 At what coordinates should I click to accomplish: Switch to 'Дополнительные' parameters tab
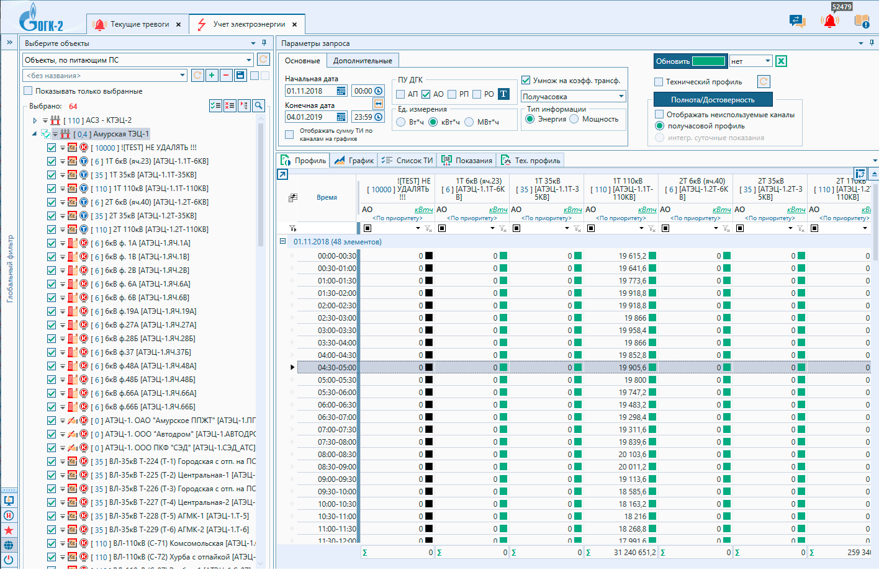tap(363, 61)
